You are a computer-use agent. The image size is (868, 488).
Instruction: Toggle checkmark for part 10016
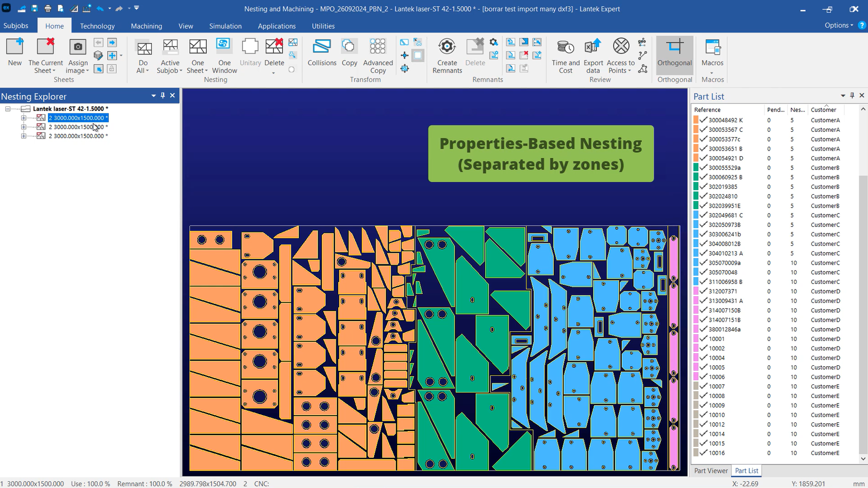703,453
